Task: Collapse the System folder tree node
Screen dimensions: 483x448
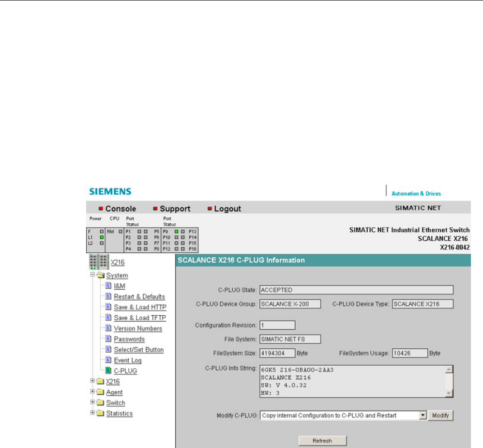Action: (x=92, y=275)
